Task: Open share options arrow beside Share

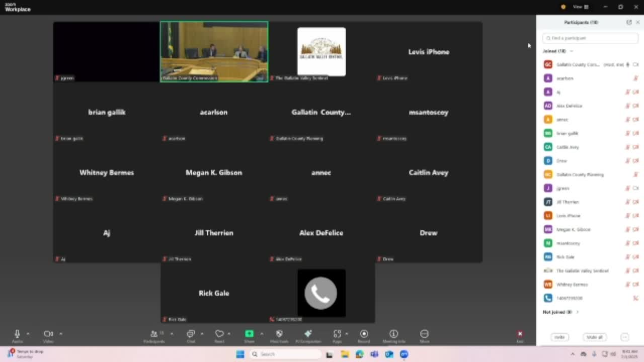Action: click(262, 334)
